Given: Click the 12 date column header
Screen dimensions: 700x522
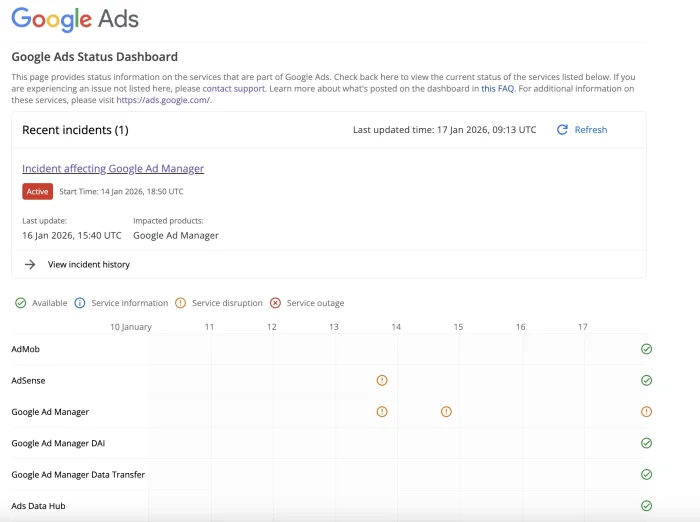Looking at the screenshot, I should 272,327.
